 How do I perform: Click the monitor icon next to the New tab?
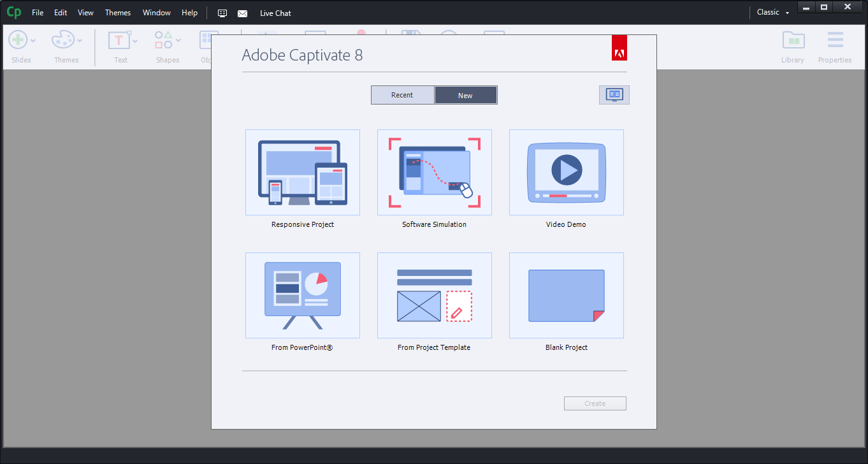pyautogui.click(x=614, y=95)
